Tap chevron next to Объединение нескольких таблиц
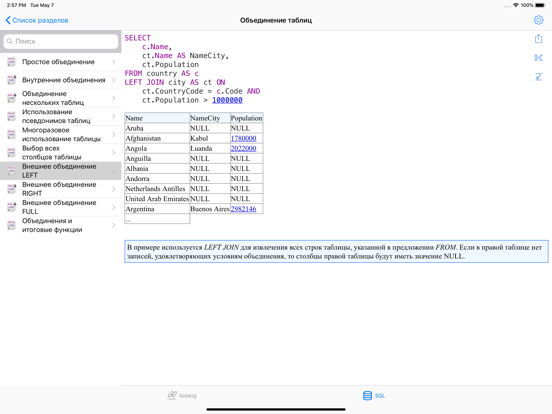The height and width of the screenshot is (414, 552). coord(114,98)
